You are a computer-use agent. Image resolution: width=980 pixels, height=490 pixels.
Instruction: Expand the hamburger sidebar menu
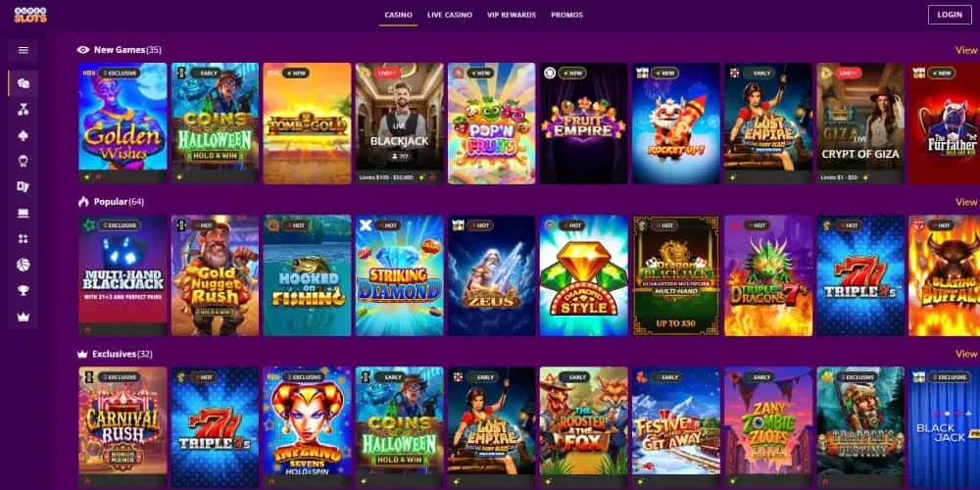(24, 51)
